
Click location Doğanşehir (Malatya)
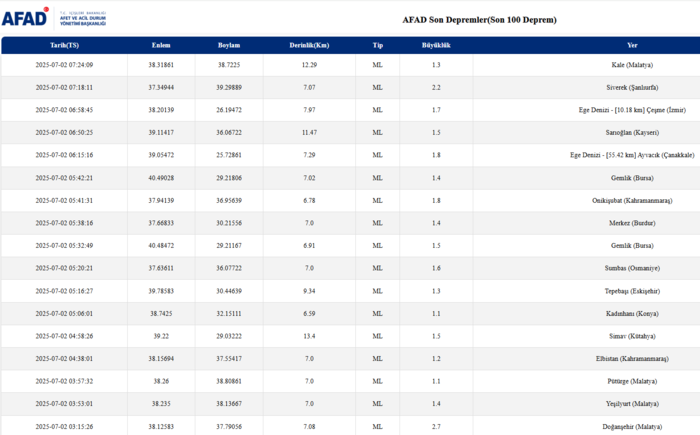pos(632,427)
